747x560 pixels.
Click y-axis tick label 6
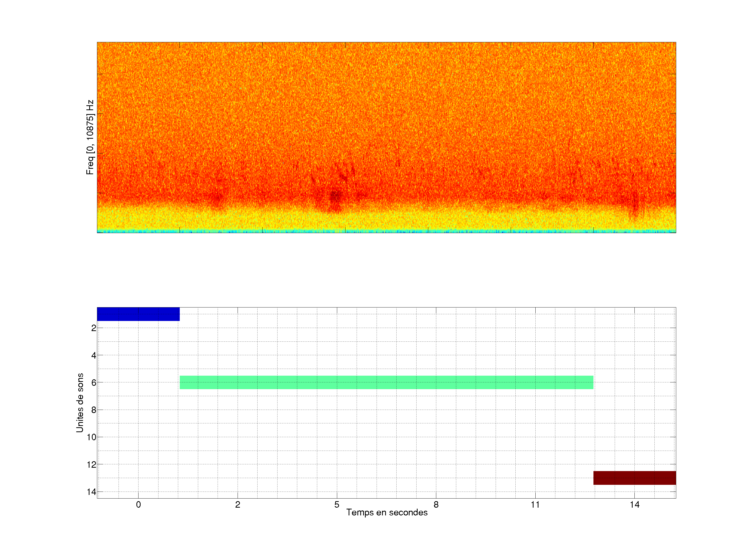(94, 383)
